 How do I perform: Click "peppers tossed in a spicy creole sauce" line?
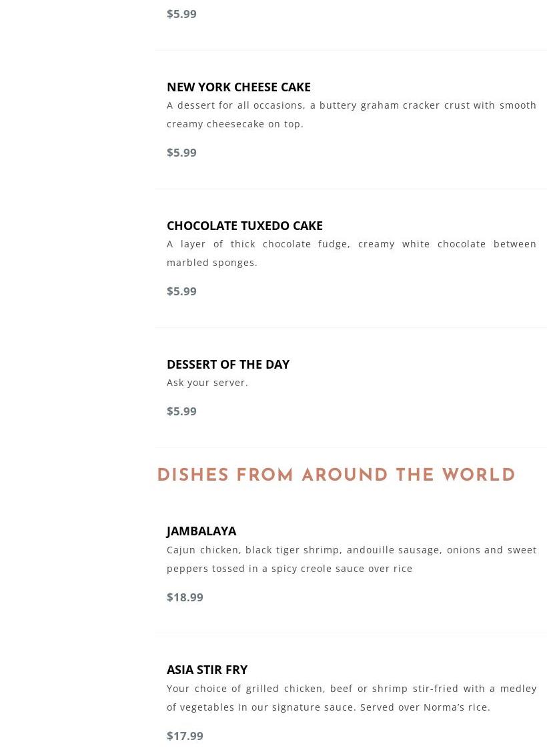[x=290, y=569]
